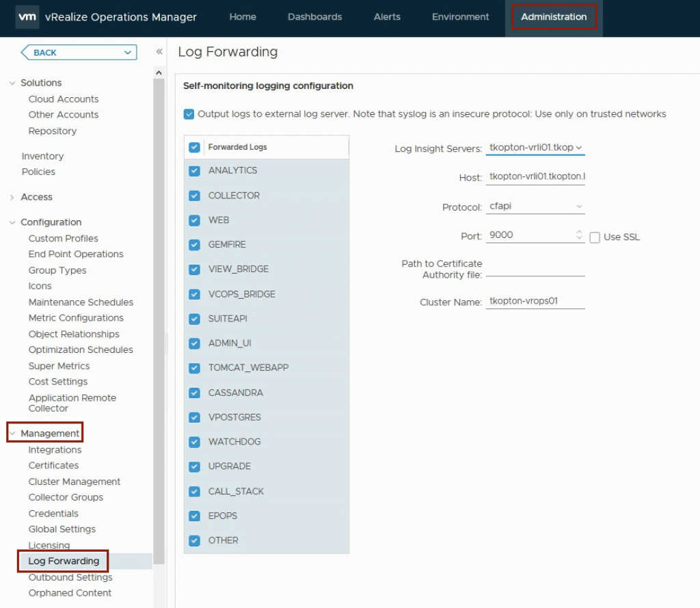Uncheck COLLECTOR log checkbox
700x608 pixels.
tap(194, 196)
